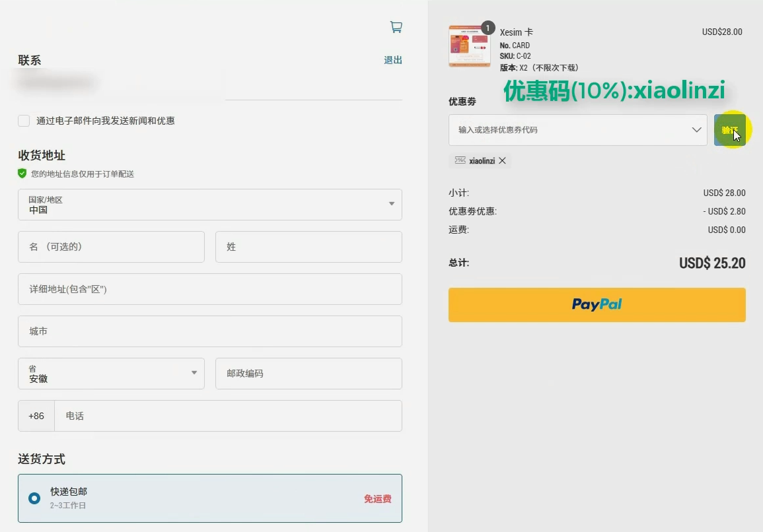Open the Xesim card product thumbnail
This screenshot has width=763, height=532.
click(469, 46)
